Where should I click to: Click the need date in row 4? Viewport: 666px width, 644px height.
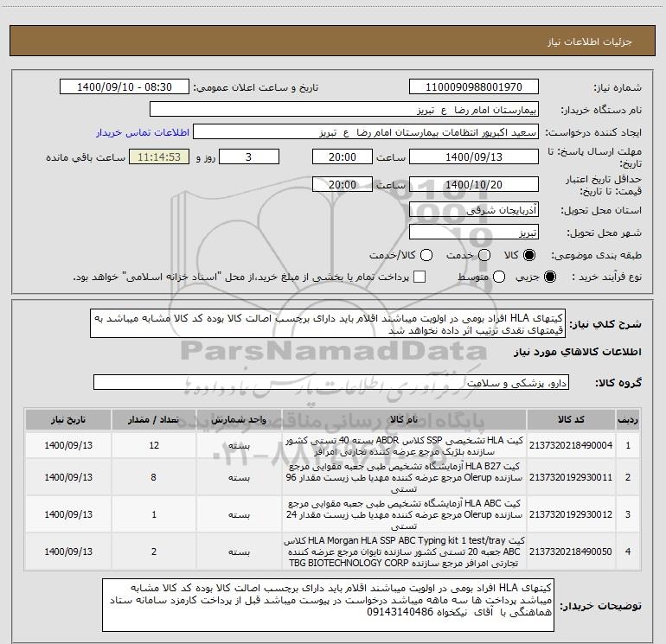68,552
